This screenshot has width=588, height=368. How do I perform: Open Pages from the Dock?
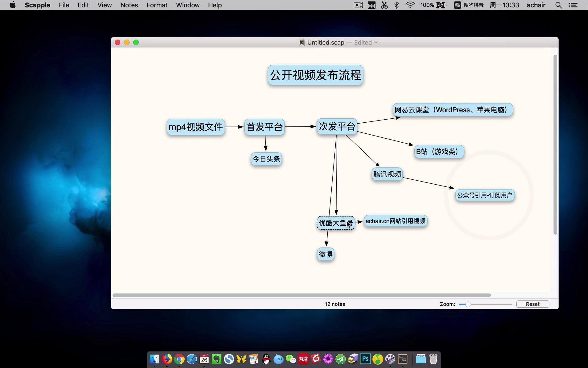(x=254, y=359)
